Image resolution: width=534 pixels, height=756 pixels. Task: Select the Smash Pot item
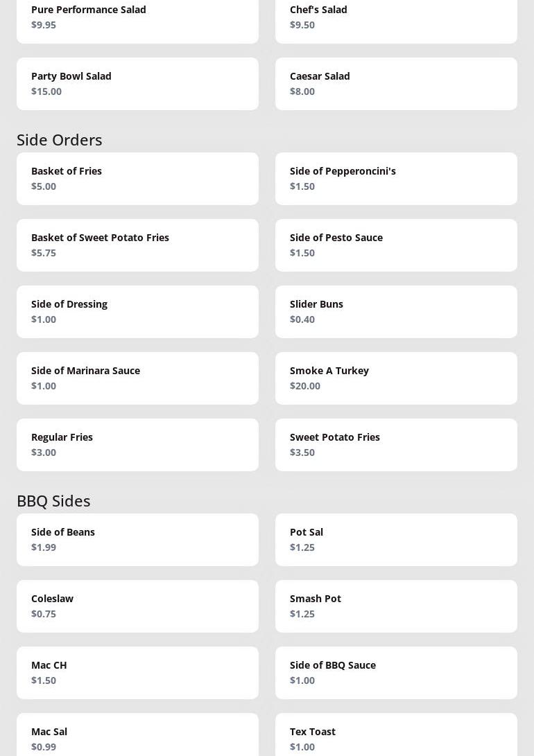[396, 606]
